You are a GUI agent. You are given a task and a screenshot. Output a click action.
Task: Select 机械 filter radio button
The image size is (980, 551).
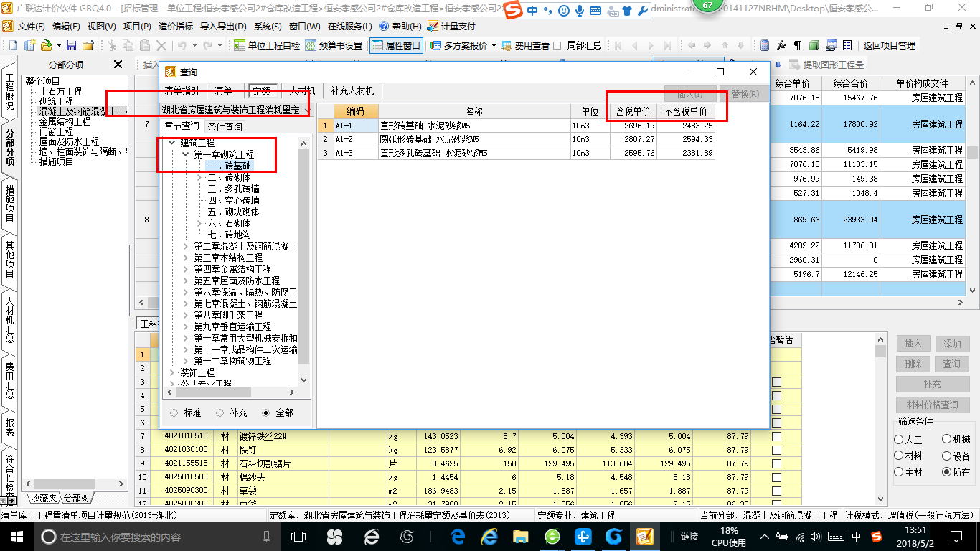click(x=947, y=439)
